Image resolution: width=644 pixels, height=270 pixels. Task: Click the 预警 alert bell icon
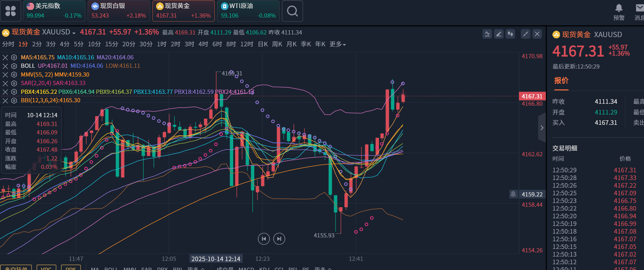[x=619, y=8]
